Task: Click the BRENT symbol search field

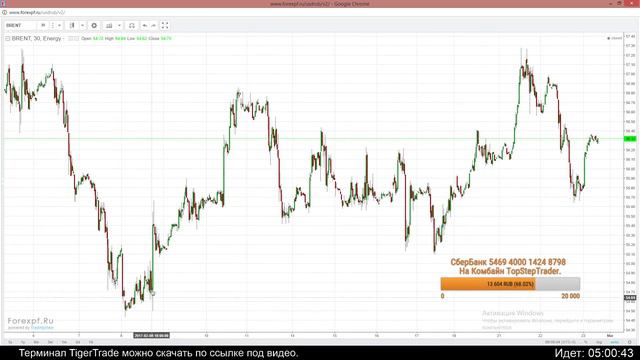Action: point(20,25)
